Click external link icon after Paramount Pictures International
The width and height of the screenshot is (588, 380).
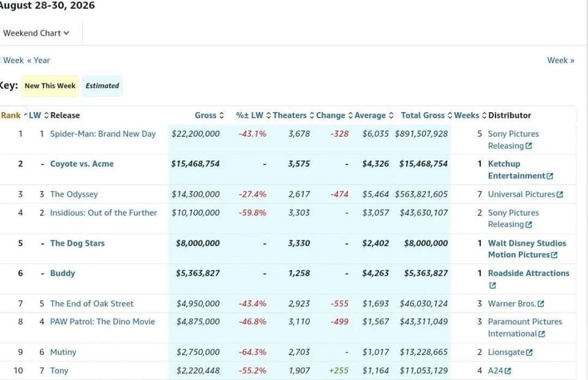pyautogui.click(x=541, y=334)
